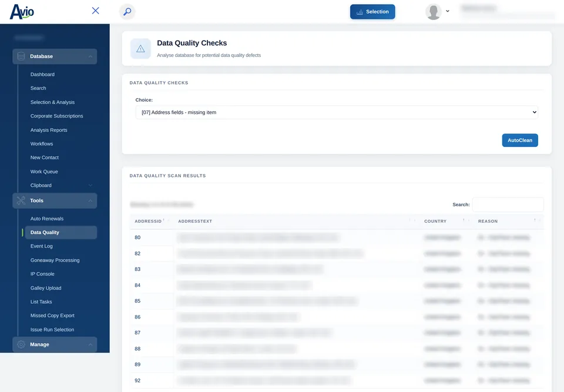Screen dimensions: 564x392
Task: Close the sidebar with the X icon
Action: (95, 11)
